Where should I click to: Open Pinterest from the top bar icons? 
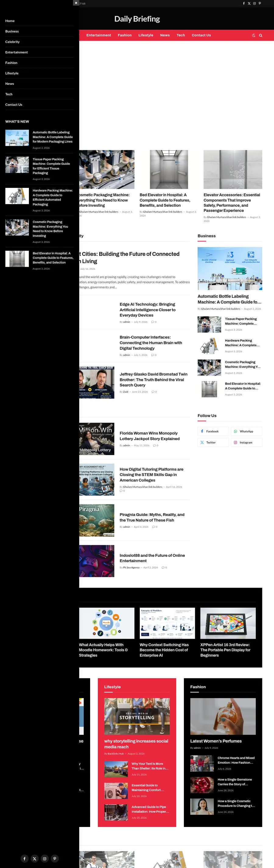coord(259,3)
